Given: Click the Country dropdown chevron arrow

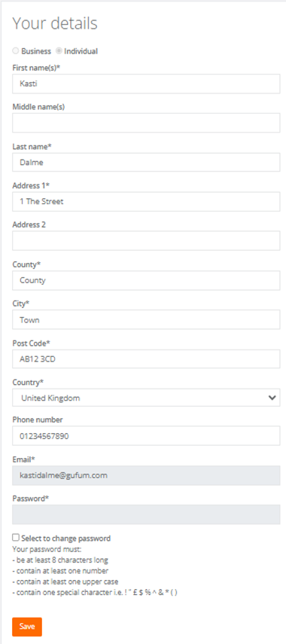Looking at the screenshot, I should point(271,398).
